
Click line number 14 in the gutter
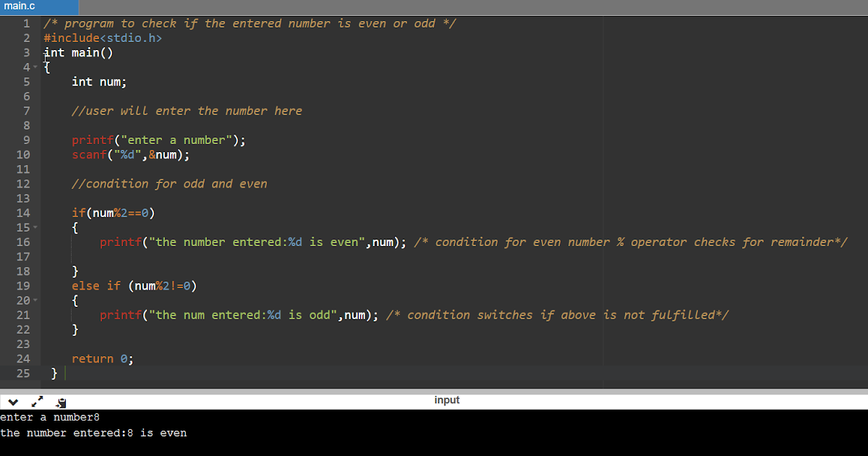[x=23, y=213]
